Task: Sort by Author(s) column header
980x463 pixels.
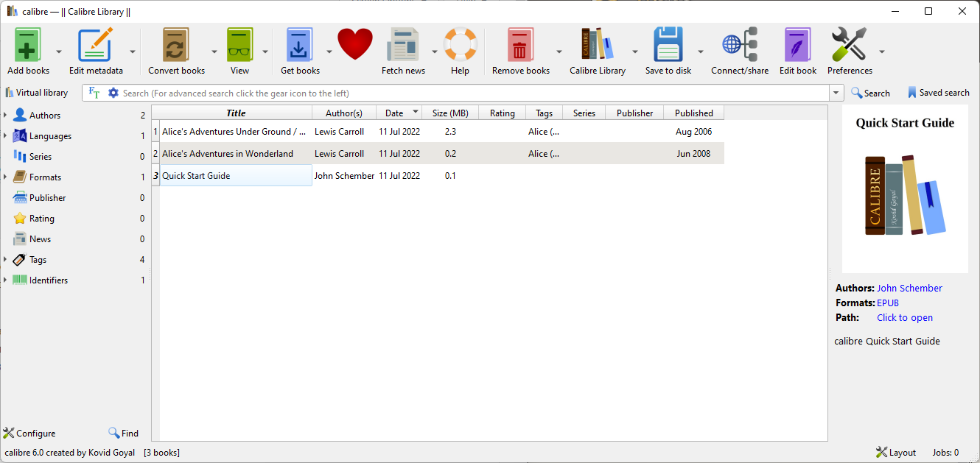Action: point(344,113)
